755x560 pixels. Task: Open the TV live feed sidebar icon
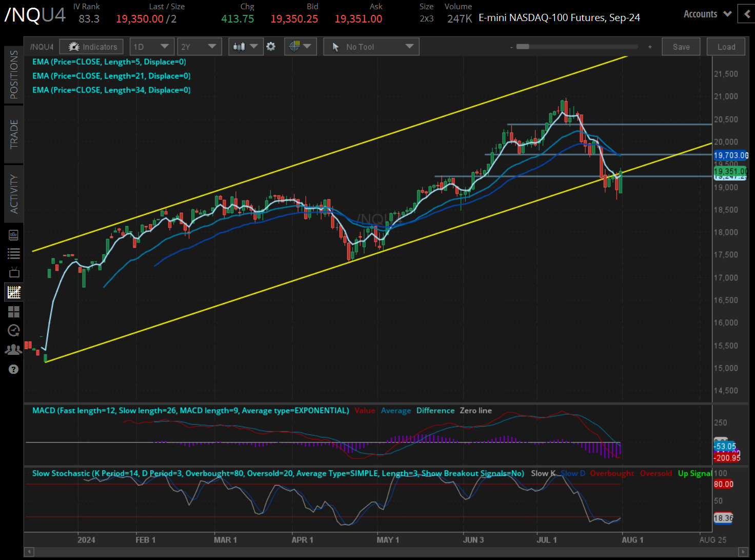[14, 272]
